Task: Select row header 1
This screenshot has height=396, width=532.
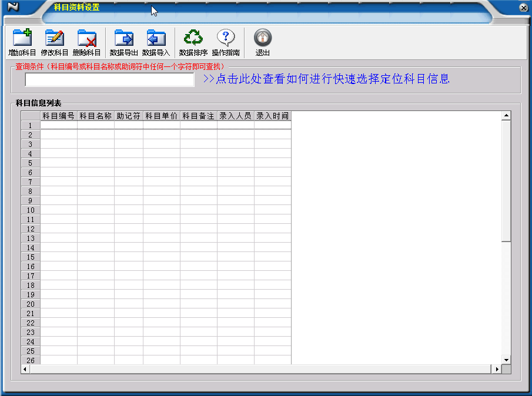Action: 31,126
